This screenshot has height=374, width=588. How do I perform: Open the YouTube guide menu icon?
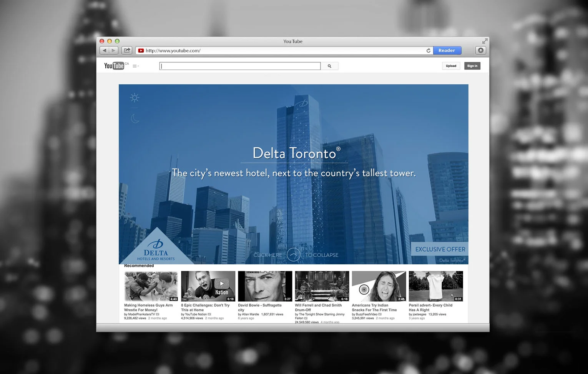coord(135,66)
